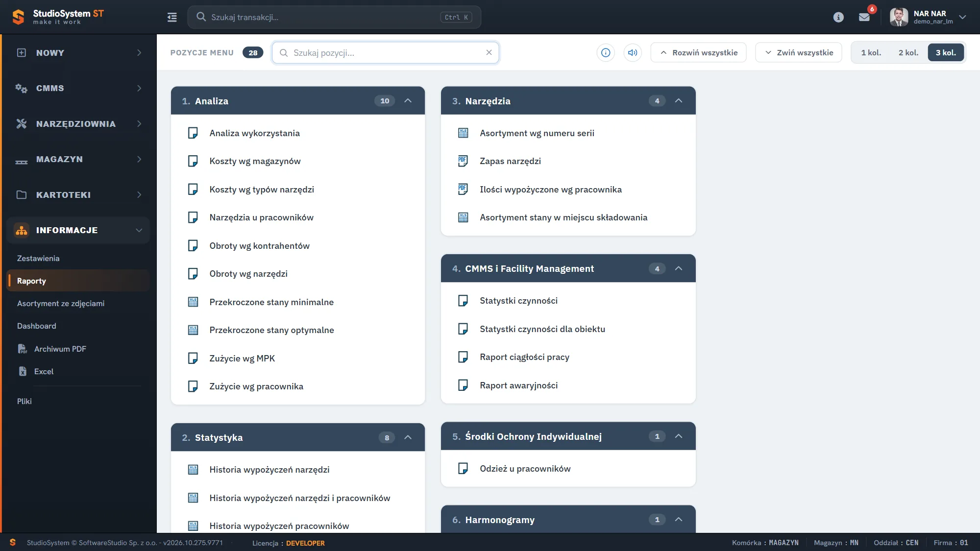This screenshot has width=980, height=551.
Task: Click the XLS icon for Przekroczone stany minimalne
Action: pos(193,302)
